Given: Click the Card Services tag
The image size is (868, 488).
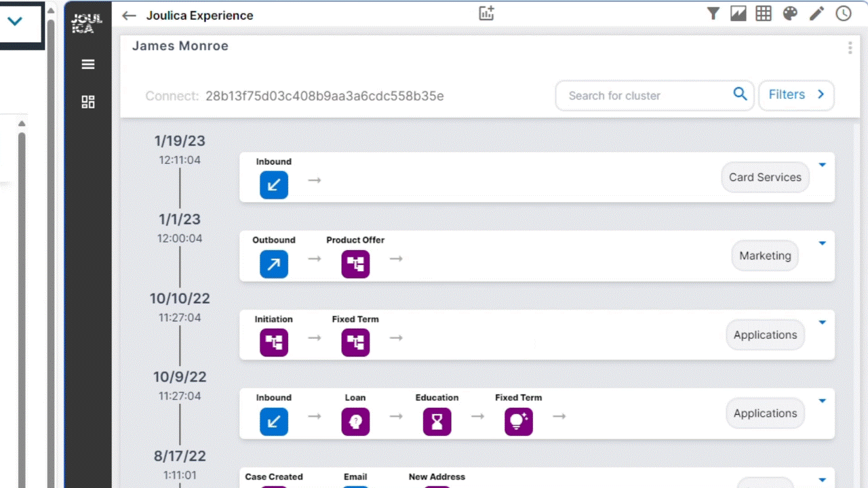Looking at the screenshot, I should tap(765, 177).
